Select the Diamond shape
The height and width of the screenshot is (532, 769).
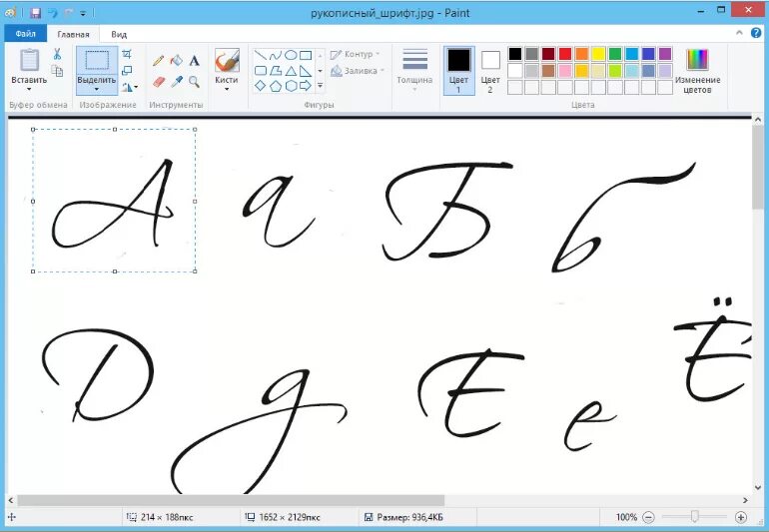(x=261, y=86)
